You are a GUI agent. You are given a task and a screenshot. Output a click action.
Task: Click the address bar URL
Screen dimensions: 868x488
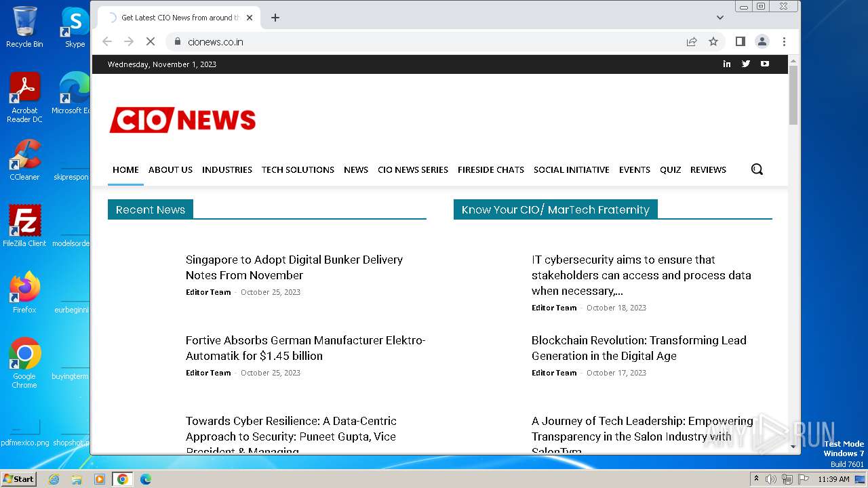coord(216,41)
